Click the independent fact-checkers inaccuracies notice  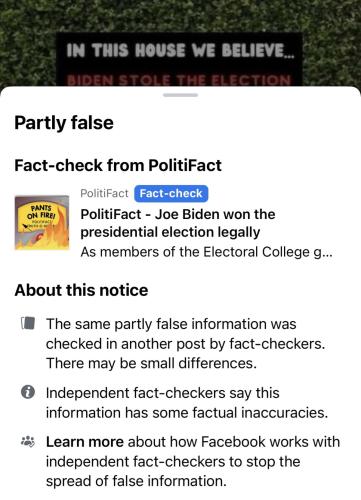point(187,403)
